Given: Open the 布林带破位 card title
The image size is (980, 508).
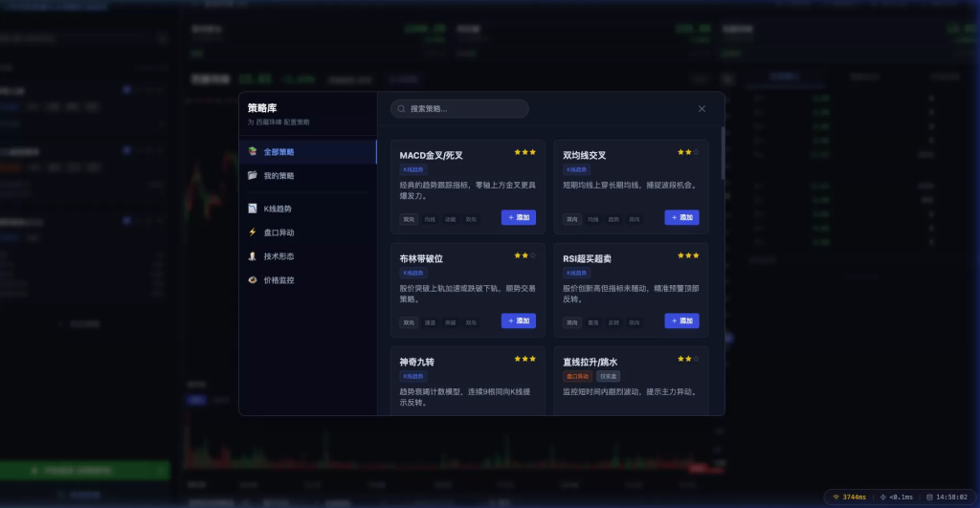Looking at the screenshot, I should pyautogui.click(x=421, y=258).
